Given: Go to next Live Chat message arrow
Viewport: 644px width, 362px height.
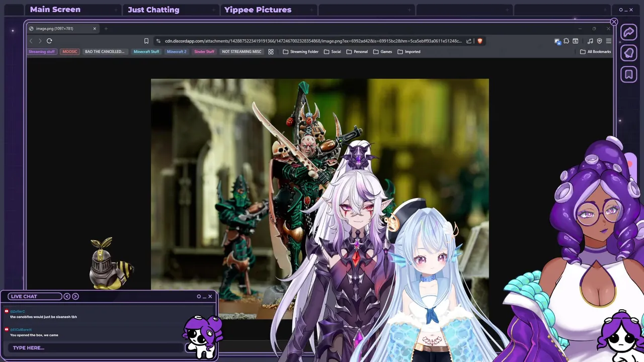Looking at the screenshot, I should (x=75, y=296).
